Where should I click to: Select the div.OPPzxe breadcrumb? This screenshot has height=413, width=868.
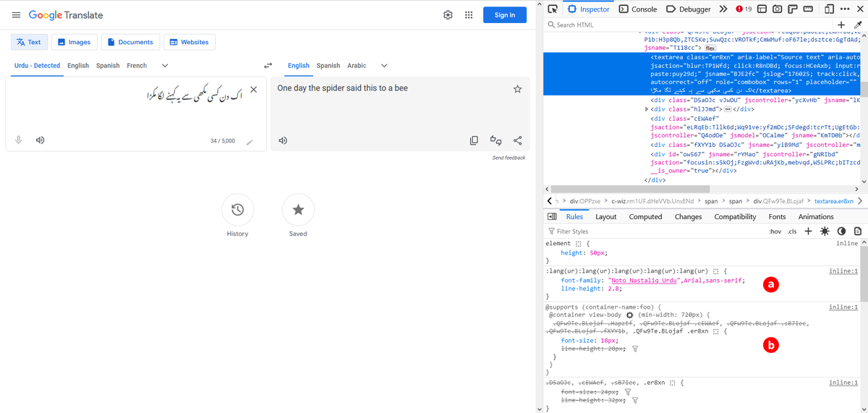point(584,201)
